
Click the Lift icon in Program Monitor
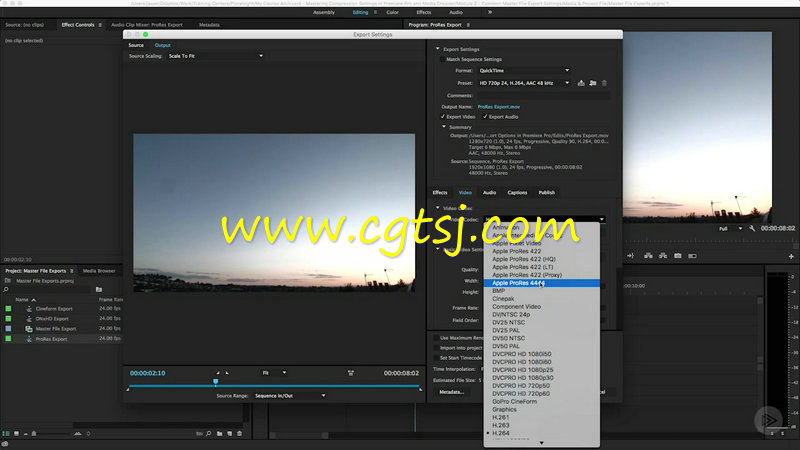(x=648, y=256)
